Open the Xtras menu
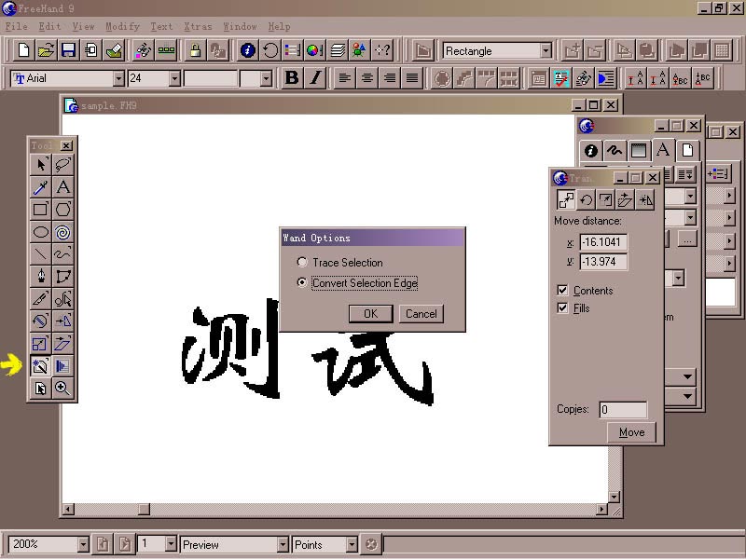This screenshot has height=560, width=746. coord(198,27)
